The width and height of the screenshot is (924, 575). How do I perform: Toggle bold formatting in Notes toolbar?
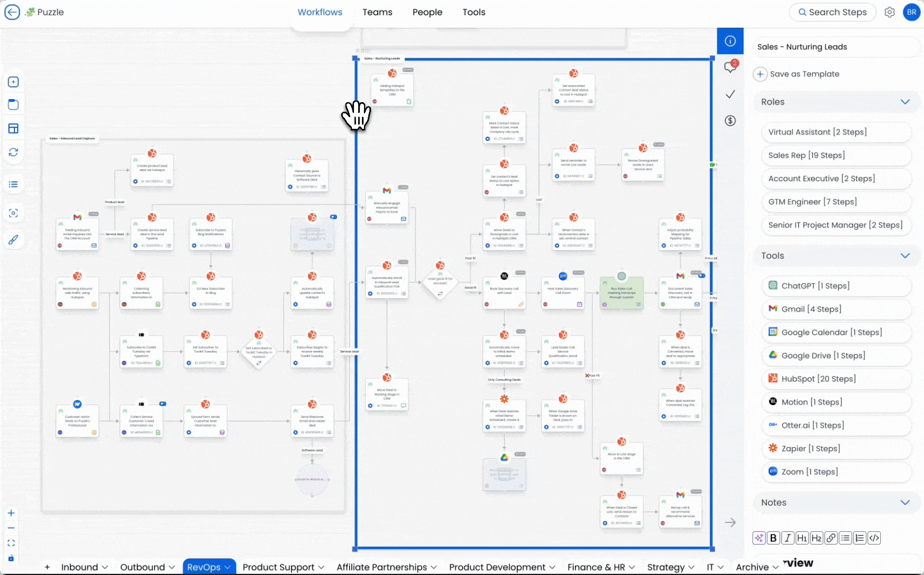pyautogui.click(x=773, y=538)
